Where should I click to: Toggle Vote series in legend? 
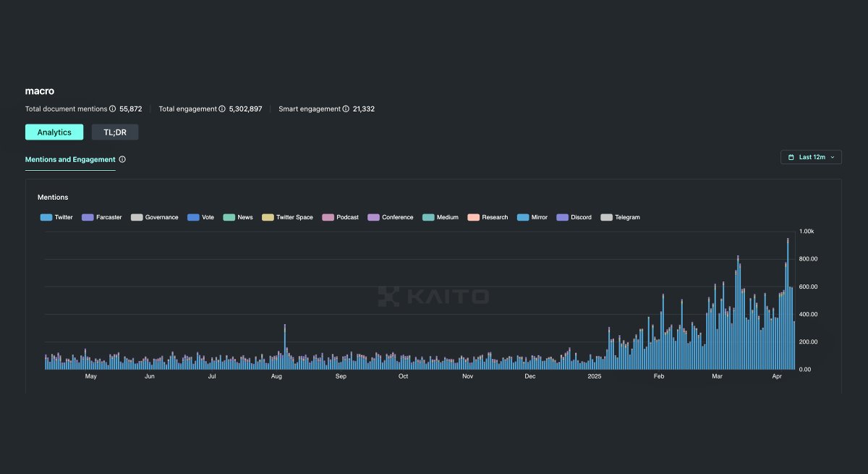coord(201,217)
